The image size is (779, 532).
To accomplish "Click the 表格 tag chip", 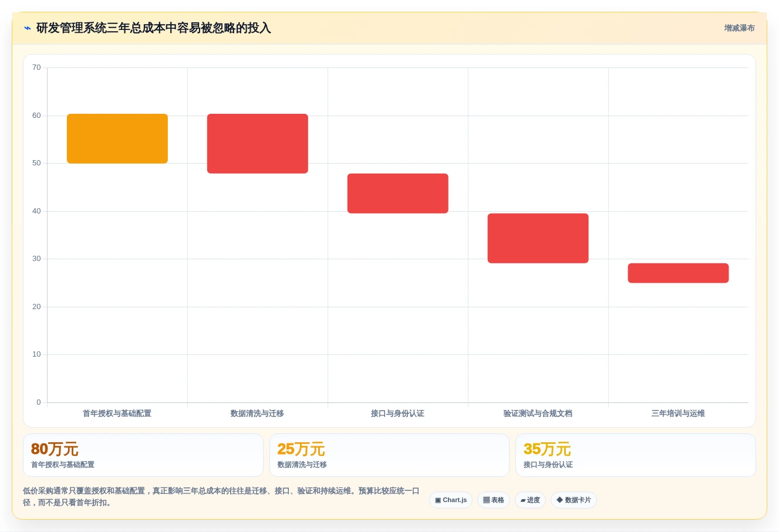I will (494, 500).
